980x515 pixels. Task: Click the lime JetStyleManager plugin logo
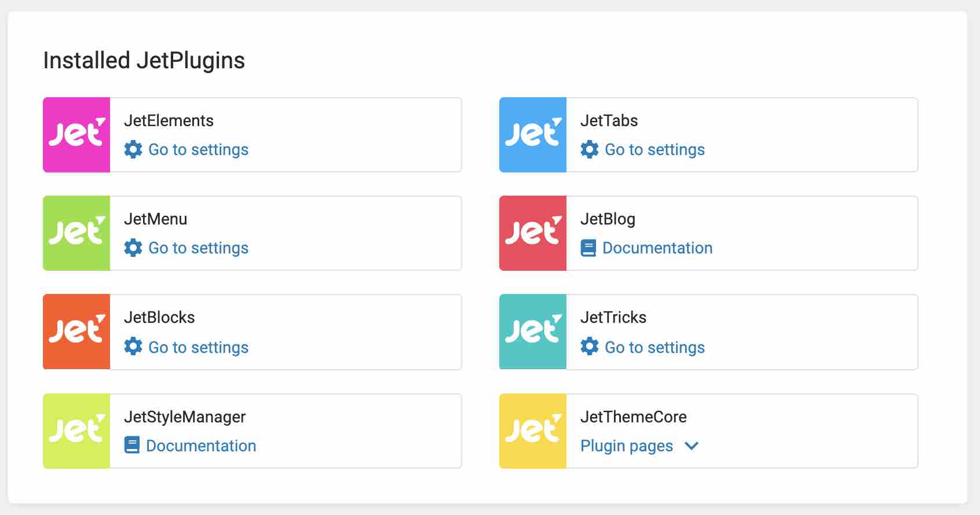(x=76, y=431)
